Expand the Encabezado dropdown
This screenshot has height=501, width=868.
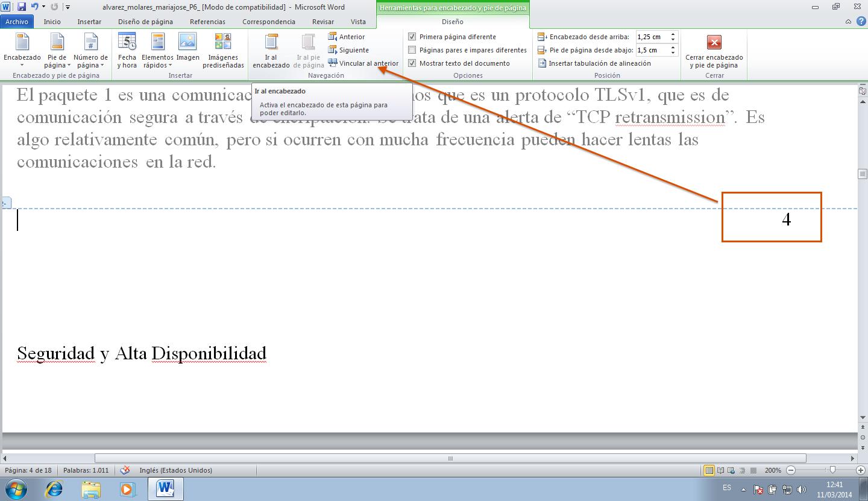click(22, 51)
